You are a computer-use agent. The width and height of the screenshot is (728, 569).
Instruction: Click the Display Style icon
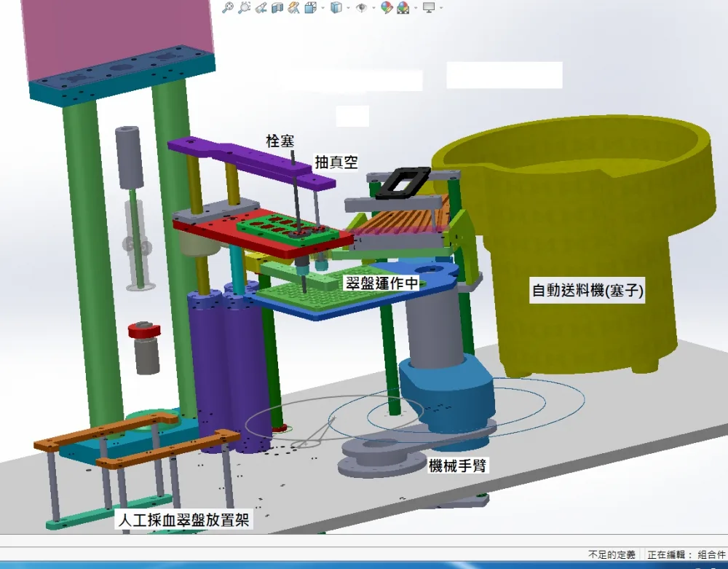pyautogui.click(x=336, y=7)
